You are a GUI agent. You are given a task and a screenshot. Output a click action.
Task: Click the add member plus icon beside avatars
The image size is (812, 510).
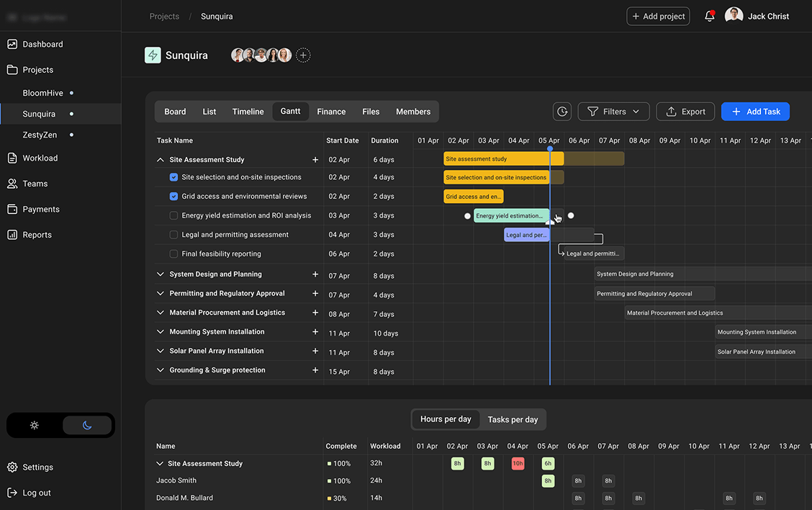pyautogui.click(x=303, y=55)
